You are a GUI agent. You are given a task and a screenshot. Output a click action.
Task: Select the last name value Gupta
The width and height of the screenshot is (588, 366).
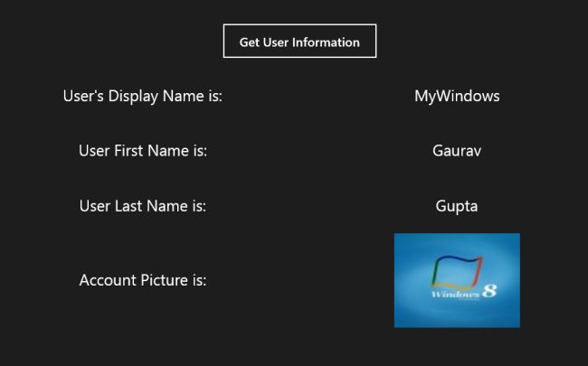pyautogui.click(x=457, y=207)
